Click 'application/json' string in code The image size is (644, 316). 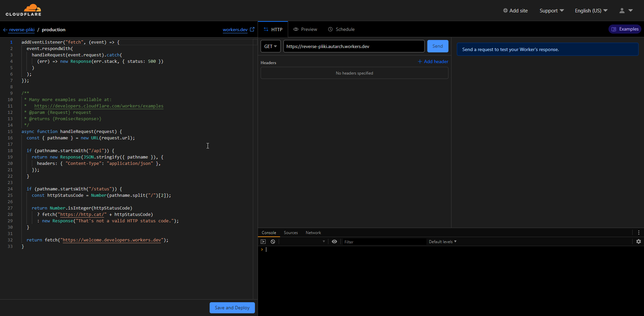(x=130, y=164)
